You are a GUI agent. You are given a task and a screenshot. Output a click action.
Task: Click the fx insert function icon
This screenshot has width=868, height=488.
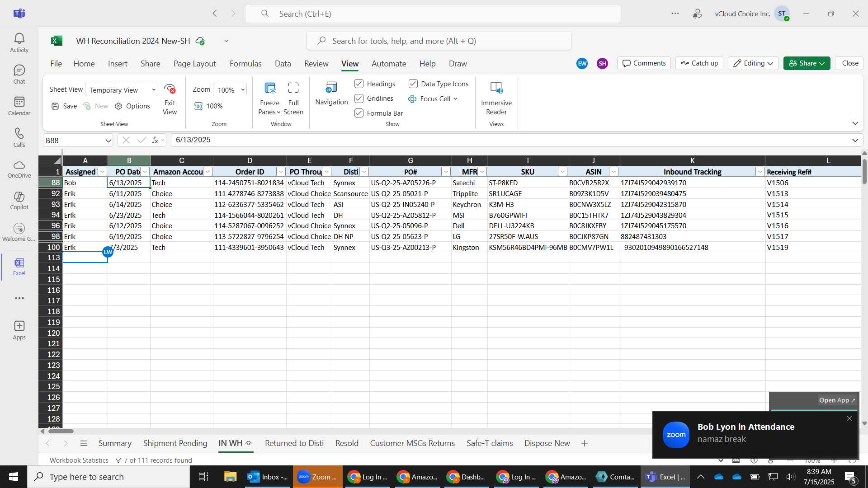tap(155, 140)
